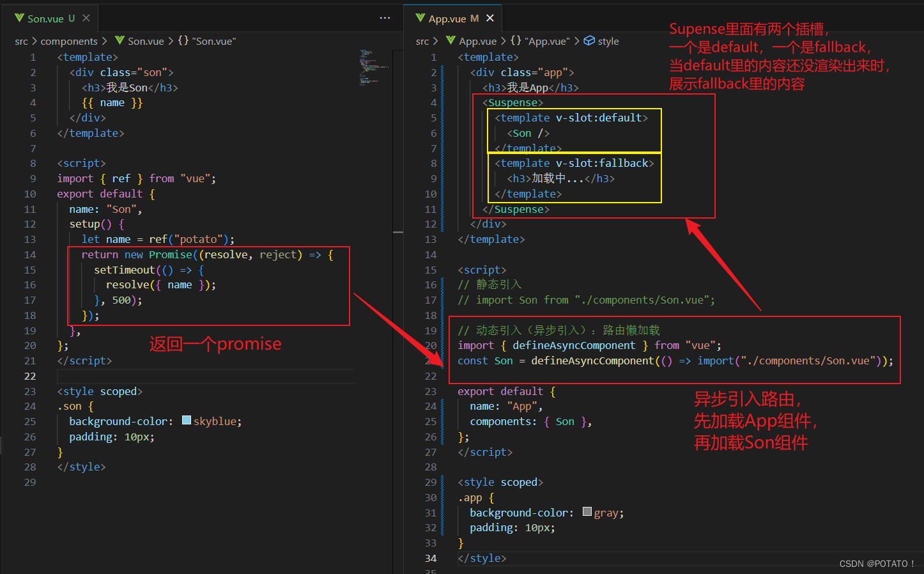
Task: Open the "Son.vue" symbol breadcrumb
Action: tap(214, 41)
